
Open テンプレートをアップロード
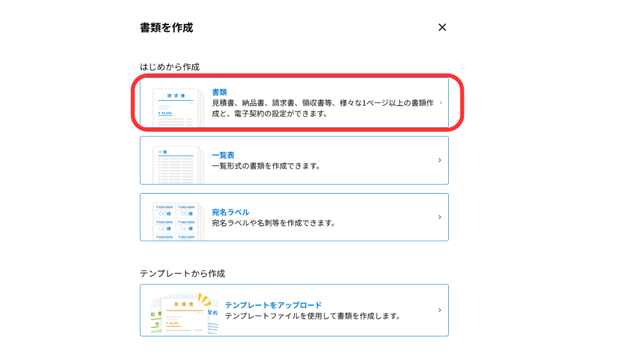coord(294,310)
